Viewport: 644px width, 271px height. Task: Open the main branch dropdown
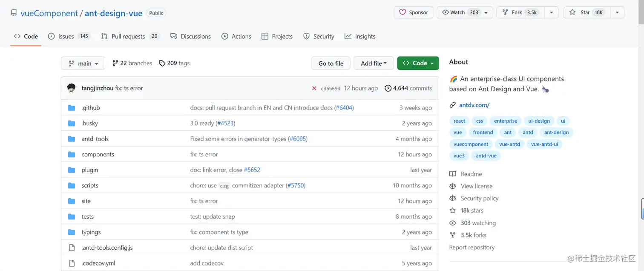pos(83,63)
